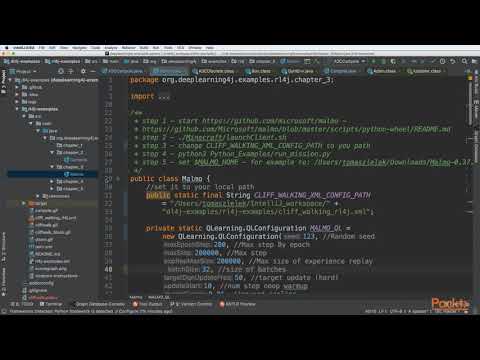Switch to the Cartpole.java editor tab
Image resolution: width=480 pixels, height=360 pixels.
pyautogui.click(x=340, y=71)
